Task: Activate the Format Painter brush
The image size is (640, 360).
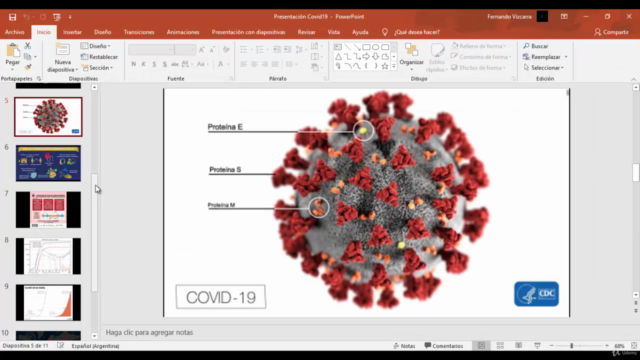Action: (28, 67)
